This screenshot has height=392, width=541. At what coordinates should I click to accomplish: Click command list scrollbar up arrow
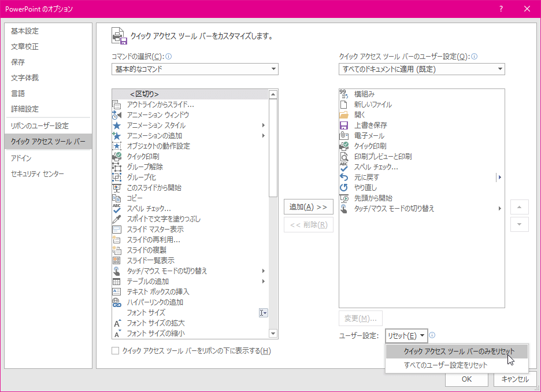point(273,94)
